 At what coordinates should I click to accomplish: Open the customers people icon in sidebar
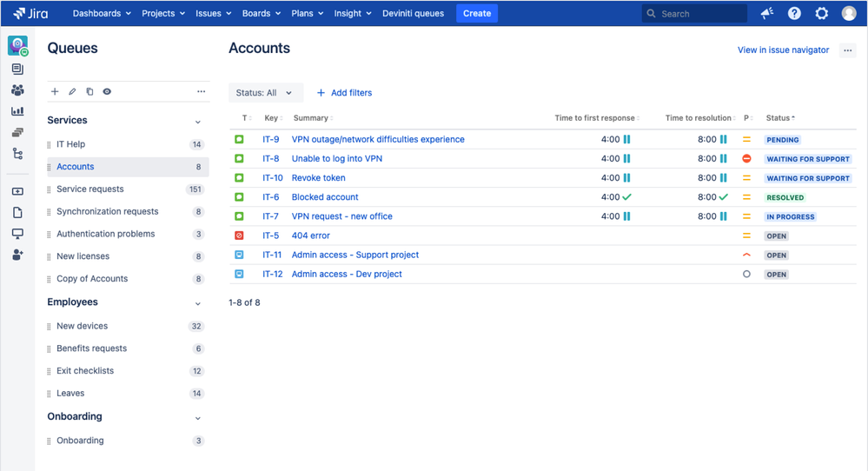point(17,90)
